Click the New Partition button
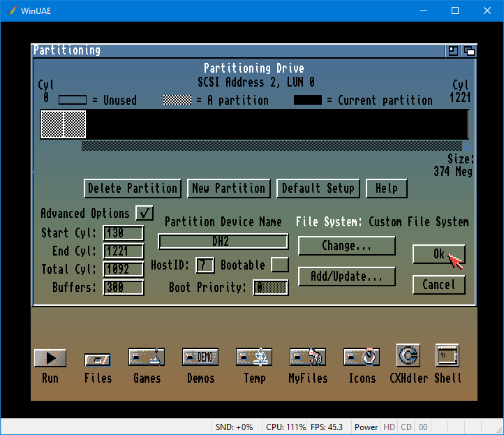This screenshot has width=504, height=435. click(x=228, y=188)
